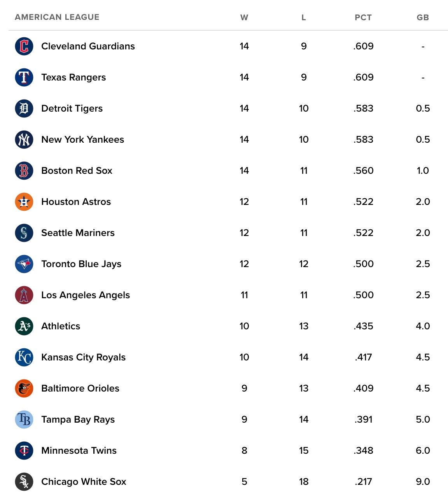Select the Detroit Tigers logo
This screenshot has height=500, width=448.
[x=24, y=108]
